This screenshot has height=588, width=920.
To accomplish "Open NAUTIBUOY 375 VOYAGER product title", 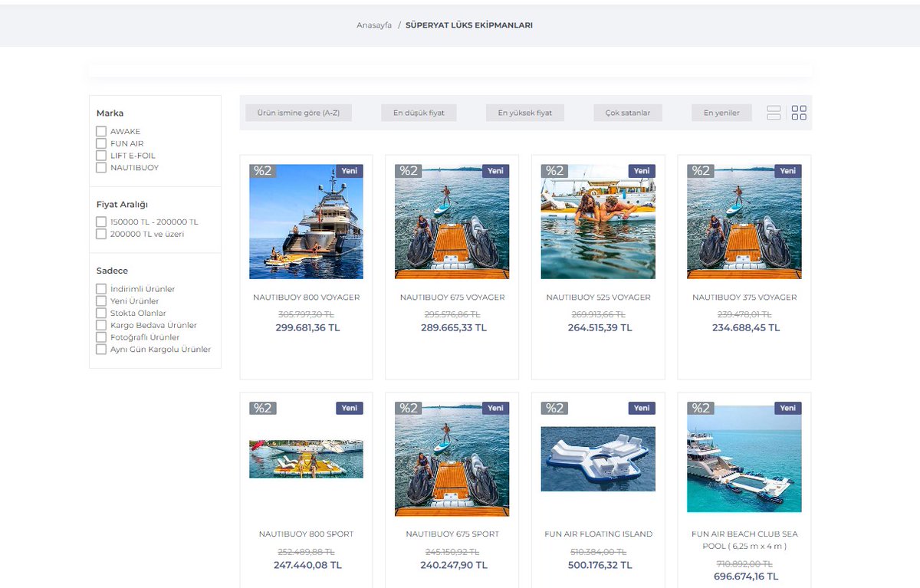I will [x=744, y=297].
